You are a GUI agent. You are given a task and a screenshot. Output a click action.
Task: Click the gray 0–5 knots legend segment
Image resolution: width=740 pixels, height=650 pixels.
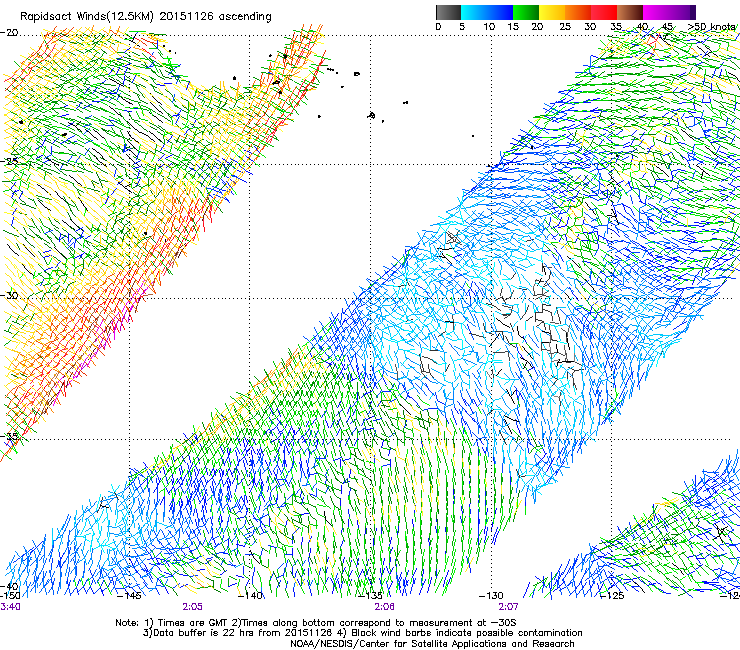point(448,12)
